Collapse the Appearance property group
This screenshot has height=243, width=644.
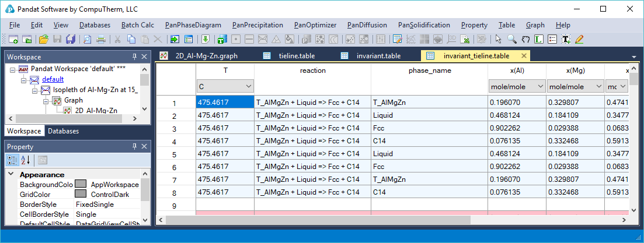(11, 175)
